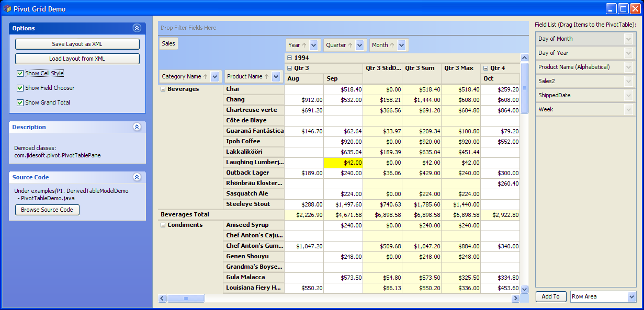
Task: Toggle Show Field Chooser checkbox
Action: pos(20,88)
